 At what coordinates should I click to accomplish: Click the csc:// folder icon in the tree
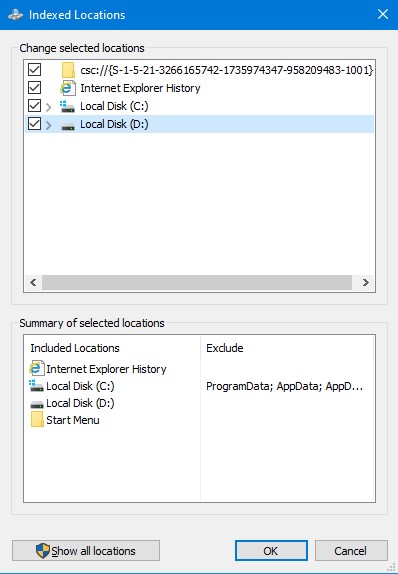pos(68,70)
